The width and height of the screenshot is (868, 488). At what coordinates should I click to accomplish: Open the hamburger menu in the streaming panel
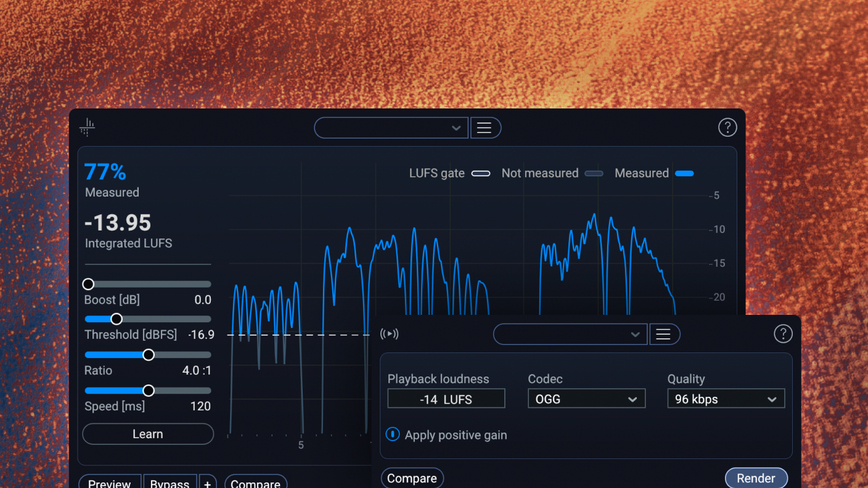tap(663, 334)
